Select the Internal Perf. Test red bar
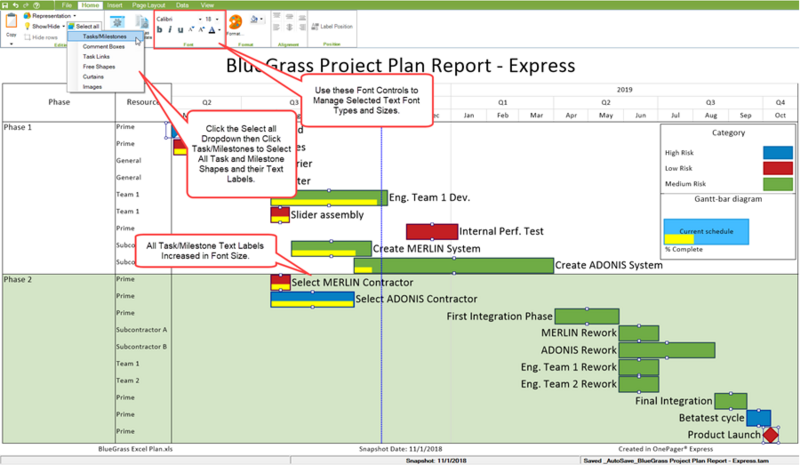The width and height of the screenshot is (800, 465). pyautogui.click(x=432, y=231)
